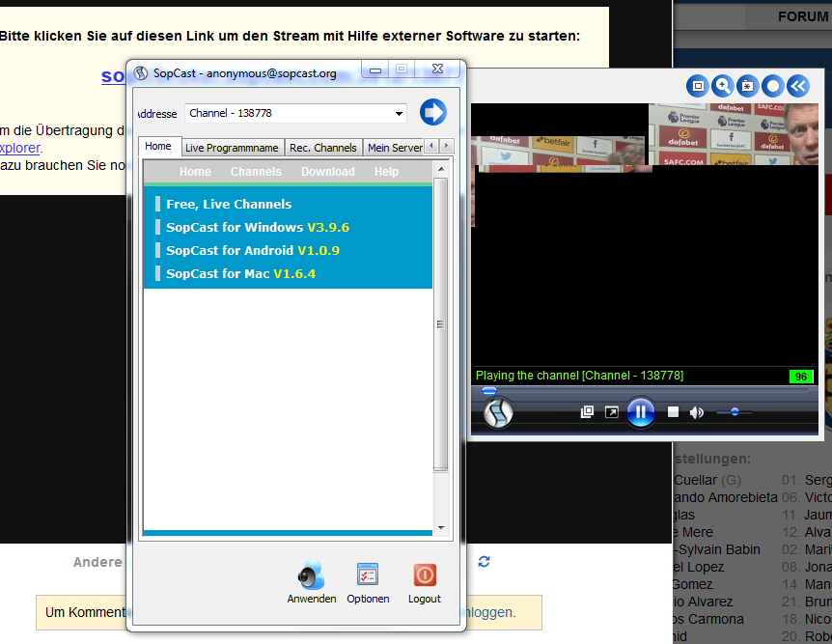Click the video display area
This screenshot has height=644, width=832.
point(645,235)
